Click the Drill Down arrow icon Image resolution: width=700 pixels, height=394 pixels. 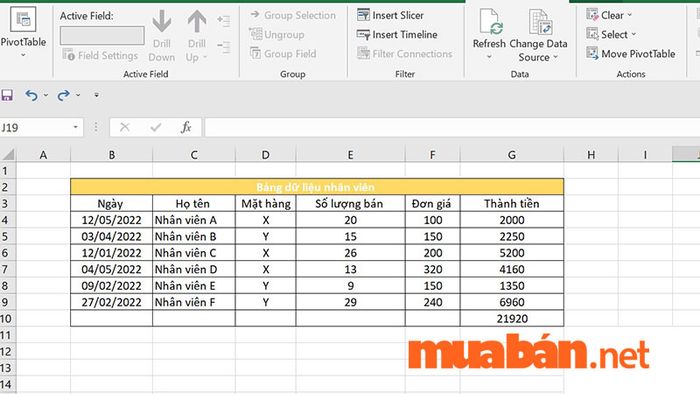(162, 21)
